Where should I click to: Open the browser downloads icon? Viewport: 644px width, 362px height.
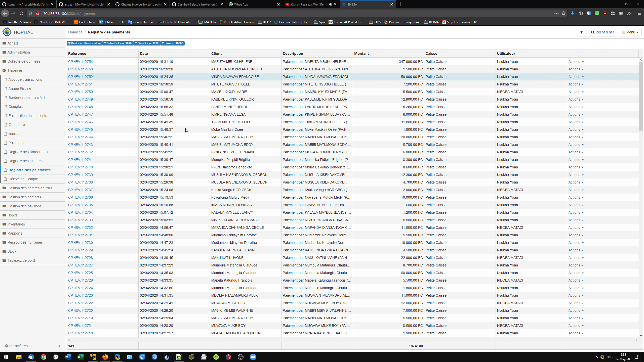pos(572,13)
